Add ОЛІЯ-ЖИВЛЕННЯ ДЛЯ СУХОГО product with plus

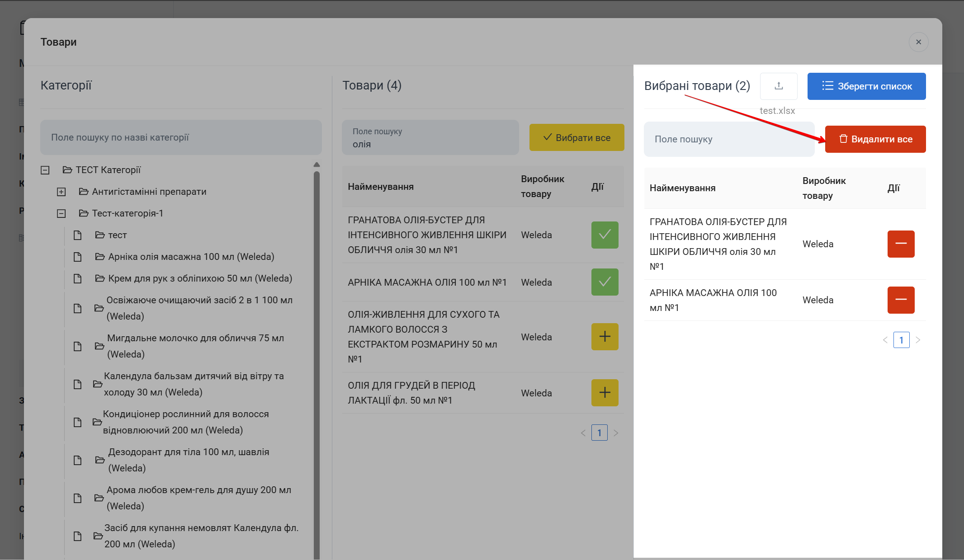tap(604, 337)
